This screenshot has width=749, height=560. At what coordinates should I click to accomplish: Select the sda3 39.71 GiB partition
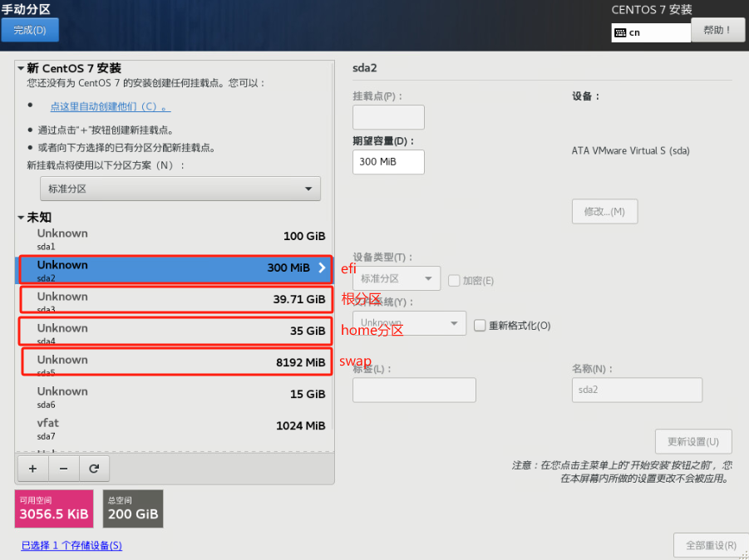coord(176,300)
